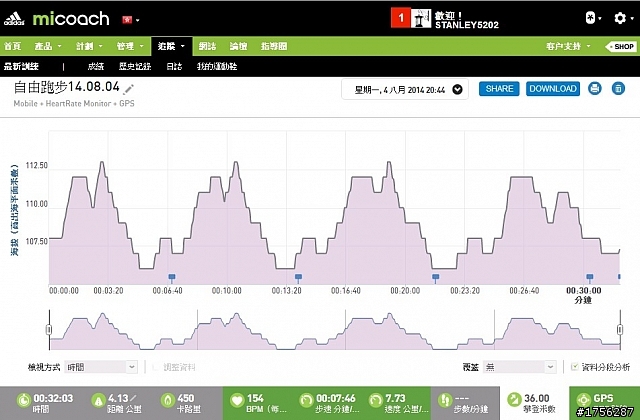The height and width of the screenshot is (420, 640).
Task: Open the 論壇 forum menu item
Action: pyautogui.click(x=238, y=46)
